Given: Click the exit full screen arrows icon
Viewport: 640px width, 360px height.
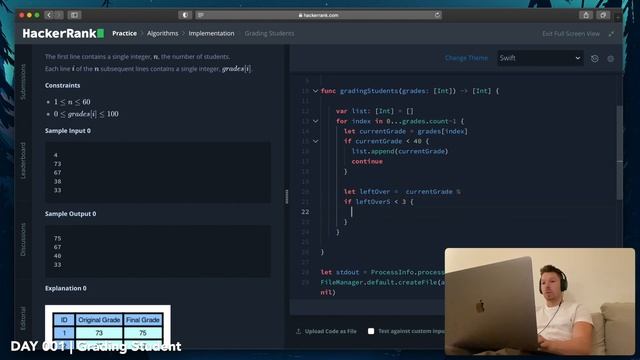Looking at the screenshot, I should 611,34.
